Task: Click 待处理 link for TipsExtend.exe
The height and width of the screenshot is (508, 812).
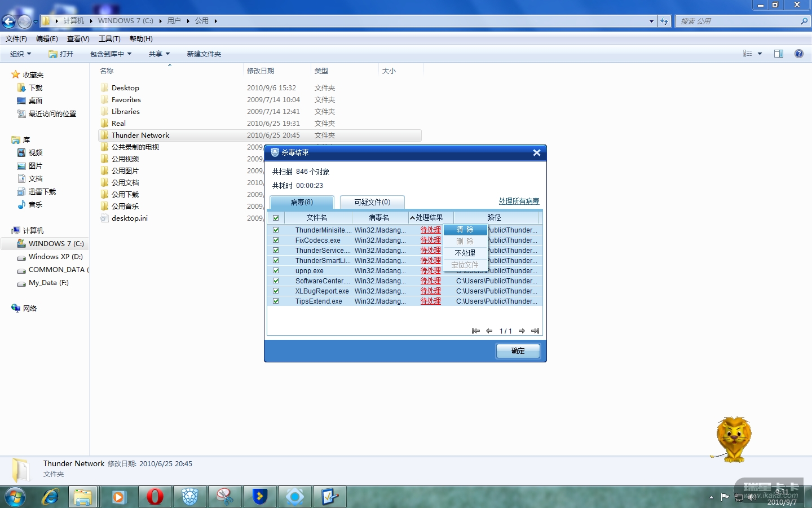Action: tap(431, 301)
